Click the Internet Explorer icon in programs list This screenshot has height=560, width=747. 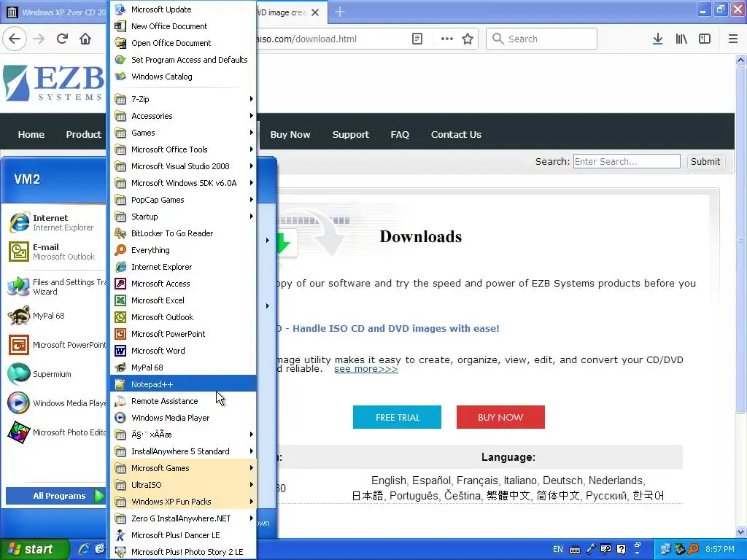[x=120, y=267]
